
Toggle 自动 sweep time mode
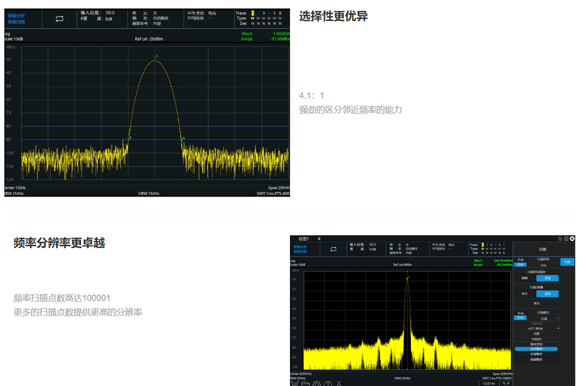point(521,264)
